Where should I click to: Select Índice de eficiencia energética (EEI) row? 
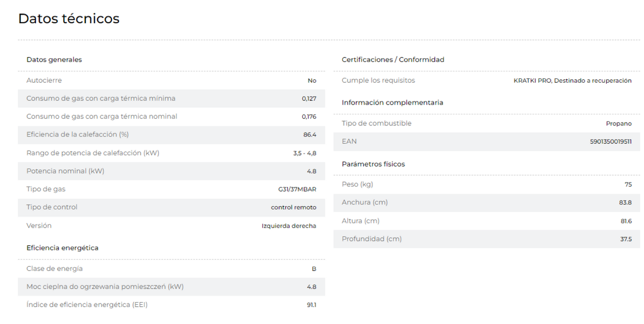tap(172, 305)
